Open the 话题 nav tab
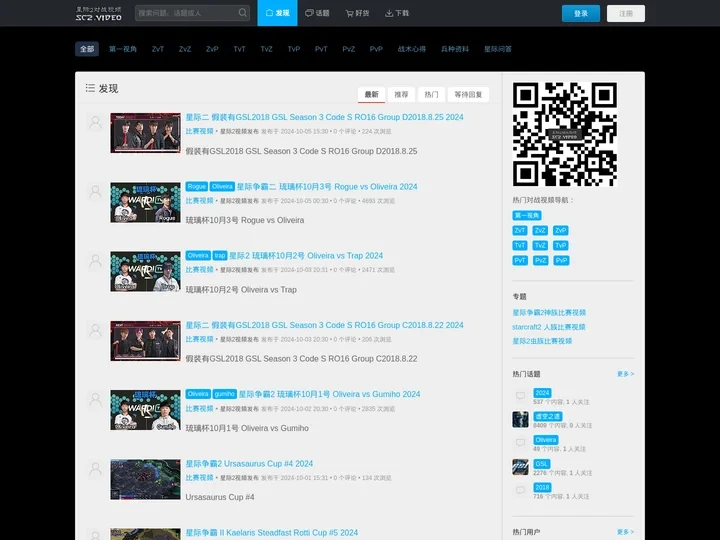720x540 pixels. (x=317, y=13)
